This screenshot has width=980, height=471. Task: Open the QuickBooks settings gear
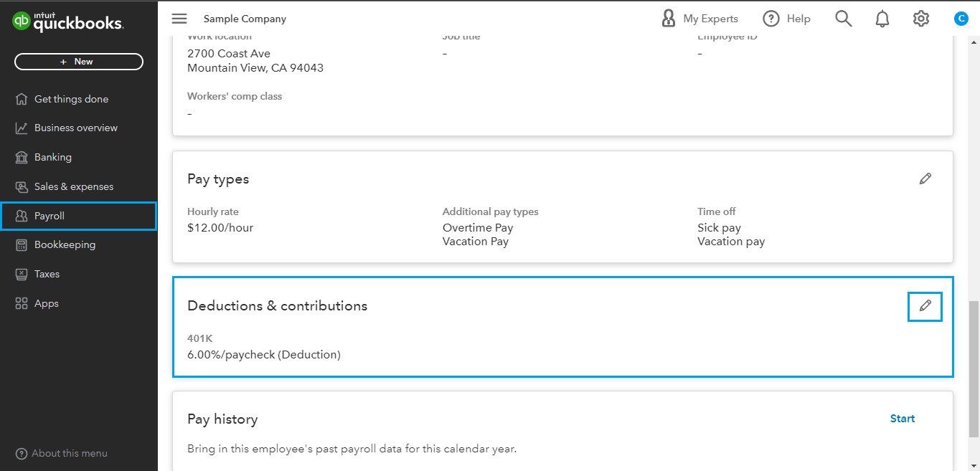click(x=921, y=19)
